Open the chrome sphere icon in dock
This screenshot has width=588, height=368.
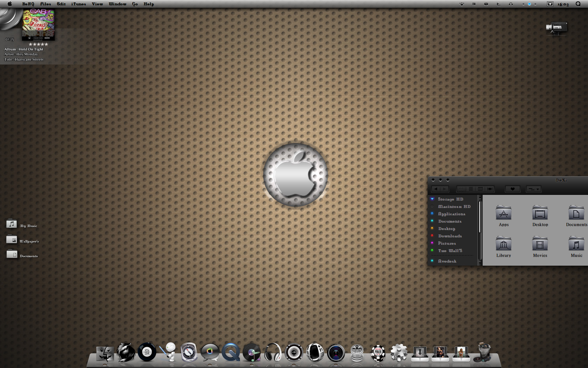point(315,352)
